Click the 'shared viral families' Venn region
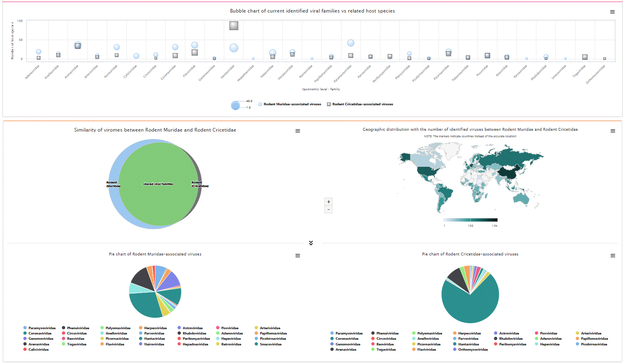This screenshot has height=364, width=623. click(x=158, y=184)
